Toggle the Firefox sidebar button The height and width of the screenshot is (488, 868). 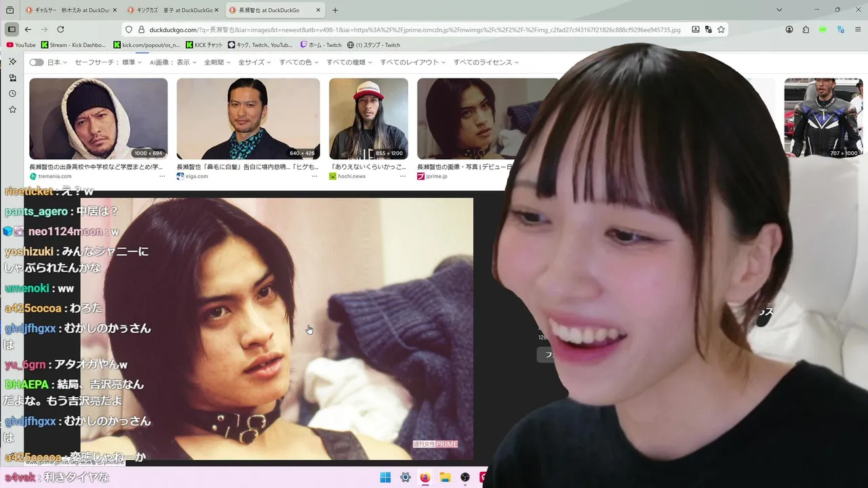12,29
